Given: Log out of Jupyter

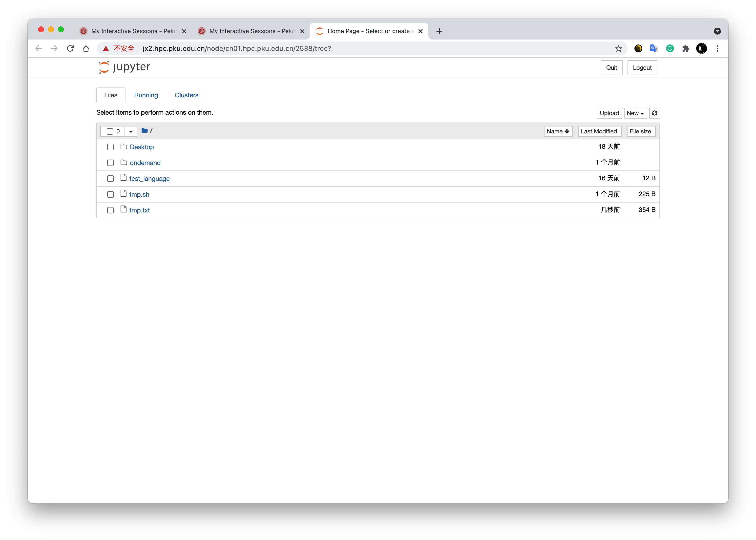Looking at the screenshot, I should (642, 67).
